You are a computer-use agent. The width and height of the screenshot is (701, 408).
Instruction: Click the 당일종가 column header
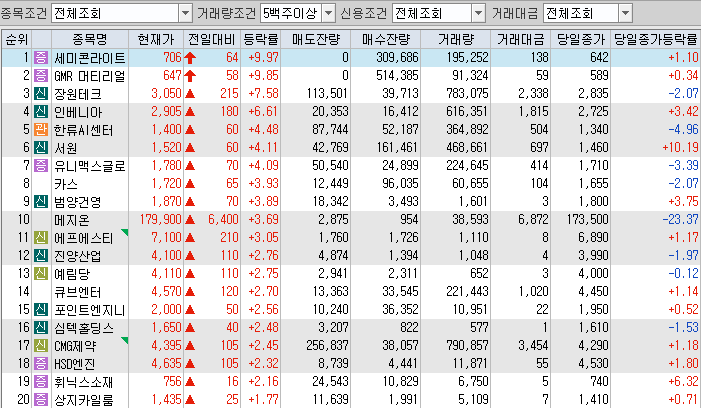click(x=581, y=39)
